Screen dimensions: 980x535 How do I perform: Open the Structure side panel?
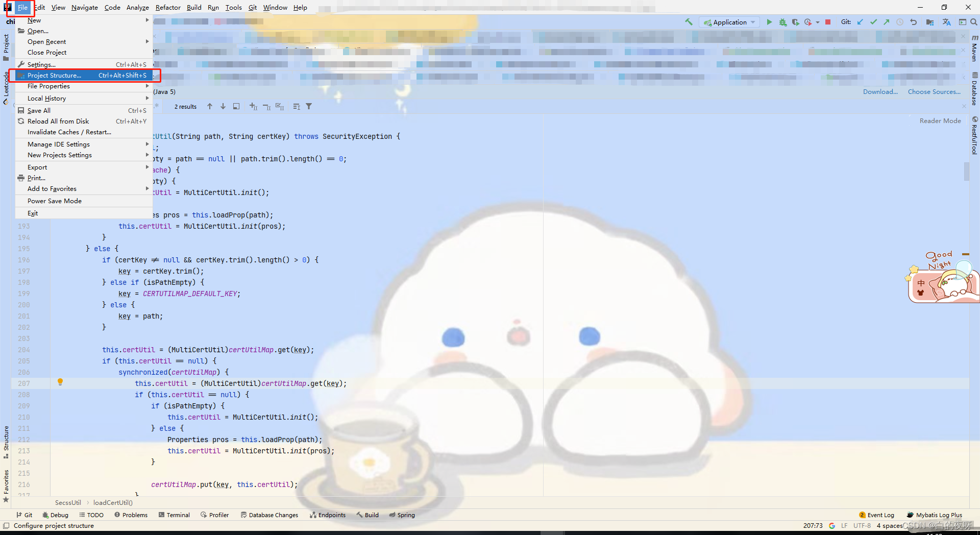tap(6, 442)
